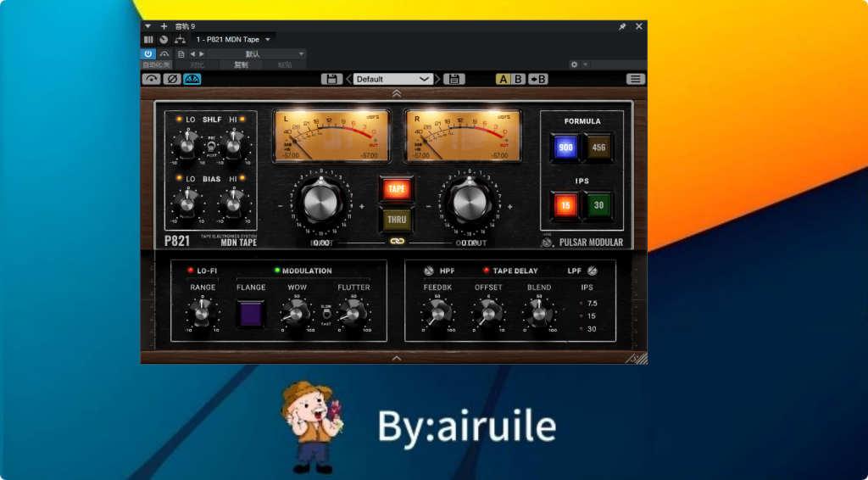
Task: Toggle the BIAS HI indicator light
Action: pos(242,178)
